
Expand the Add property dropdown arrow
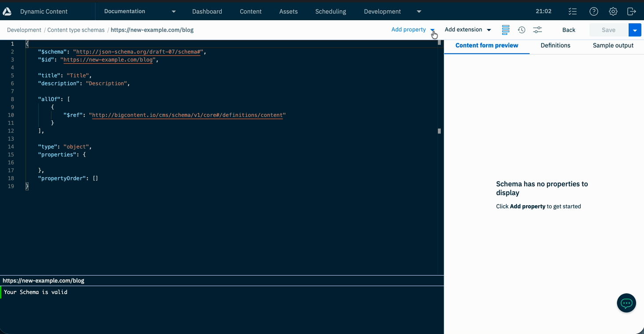tap(432, 29)
